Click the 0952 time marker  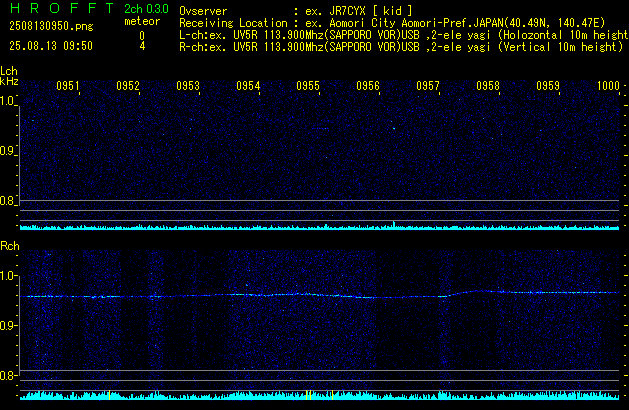click(x=128, y=86)
